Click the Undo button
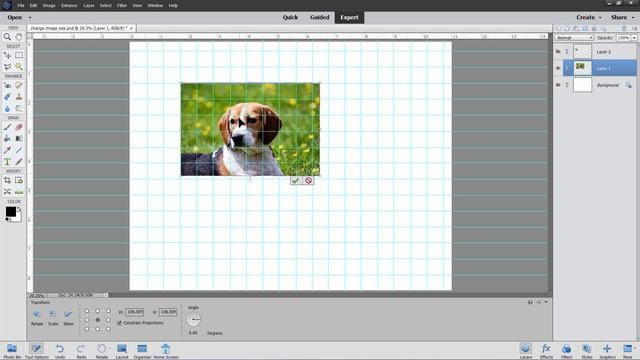Image resolution: width=640 pixels, height=360 pixels. coord(60,351)
